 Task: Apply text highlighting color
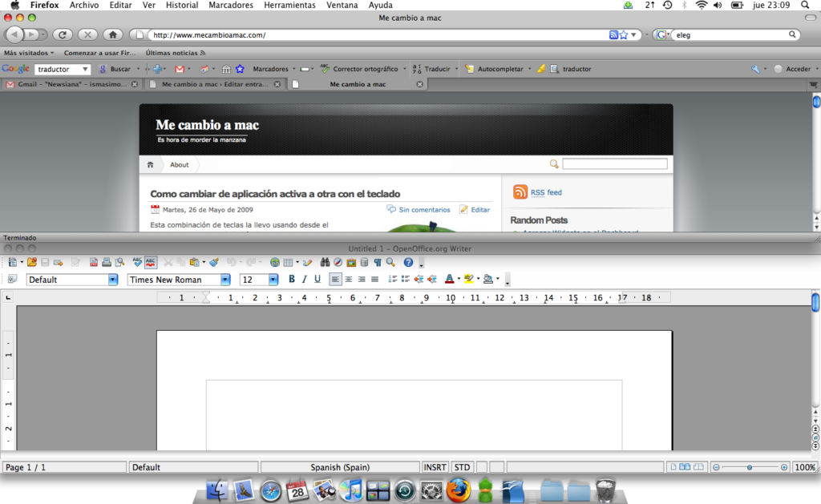coord(468,280)
